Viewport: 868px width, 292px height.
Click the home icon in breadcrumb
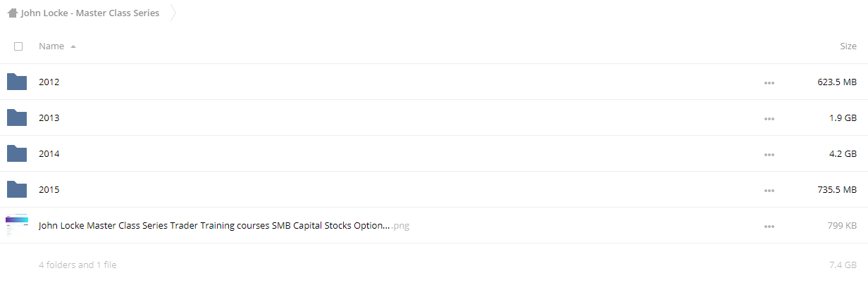point(13,13)
